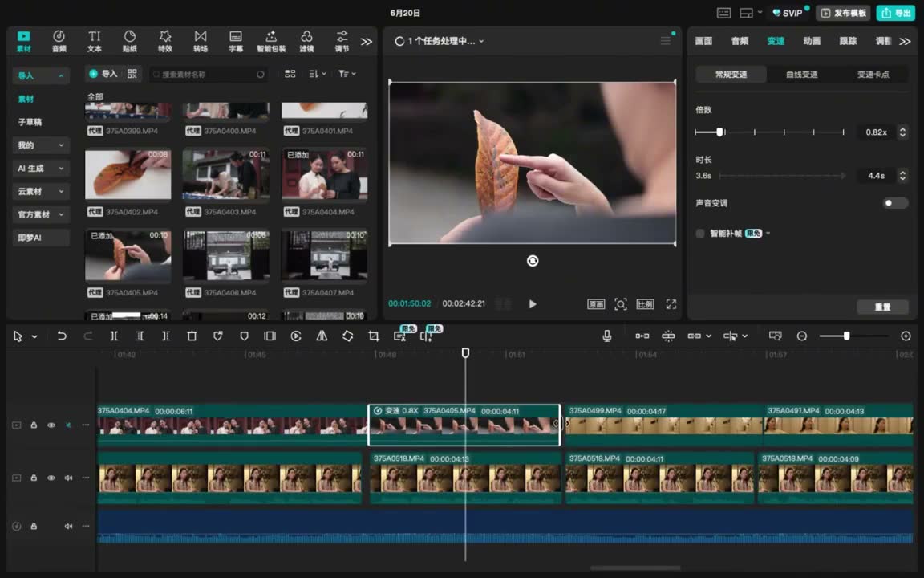Screen dimensions: 924x578
Task: Expand the 官方素材 sidebar section
Action: [x=41, y=214]
